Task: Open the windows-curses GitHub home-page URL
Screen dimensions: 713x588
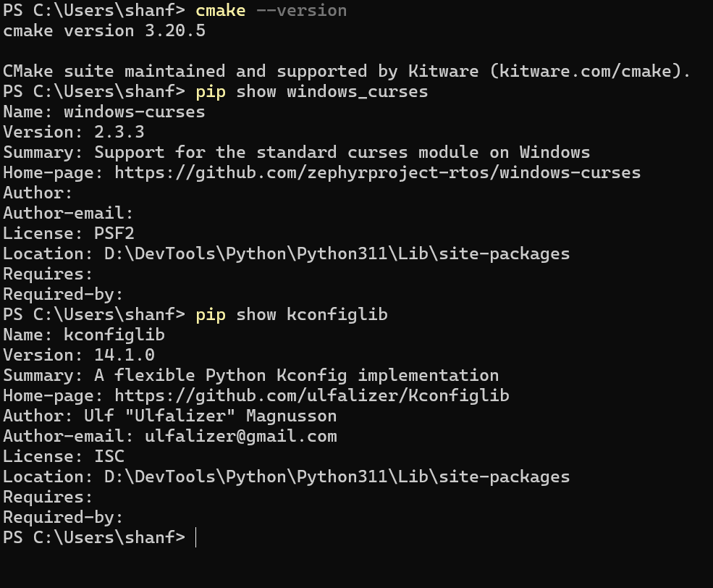Action: click(x=377, y=172)
